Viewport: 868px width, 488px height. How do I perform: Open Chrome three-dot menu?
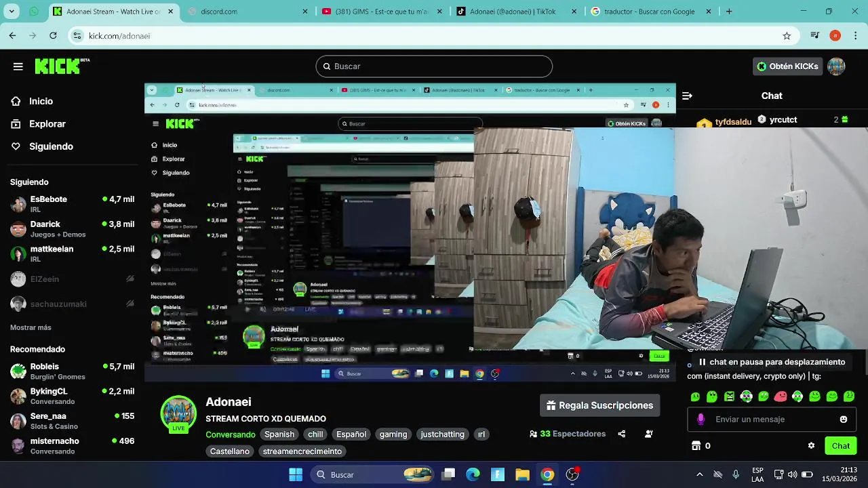pyautogui.click(x=856, y=36)
